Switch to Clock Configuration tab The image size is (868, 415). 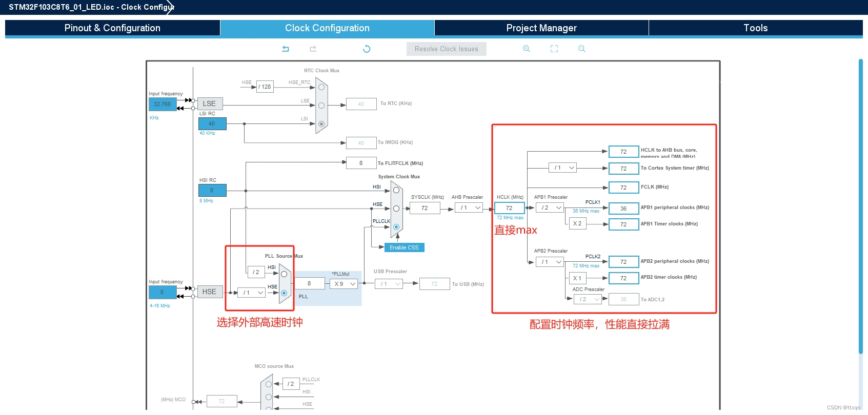[x=327, y=28]
